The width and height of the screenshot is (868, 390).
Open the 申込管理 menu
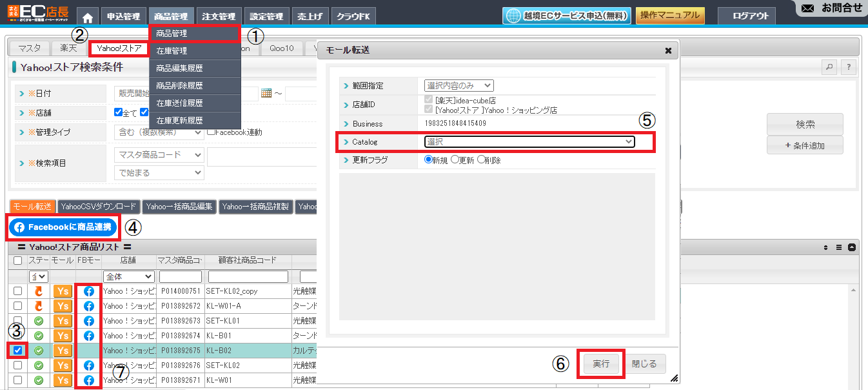pos(123,17)
